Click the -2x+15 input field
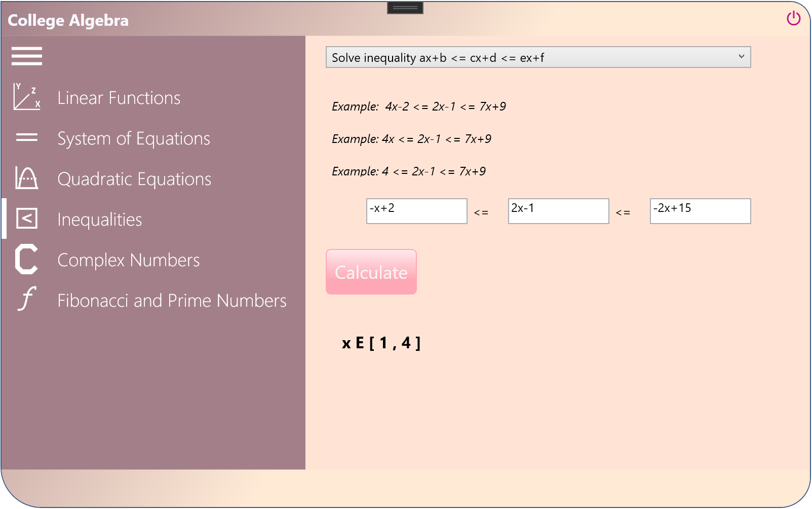This screenshot has height=509, width=812. [700, 211]
